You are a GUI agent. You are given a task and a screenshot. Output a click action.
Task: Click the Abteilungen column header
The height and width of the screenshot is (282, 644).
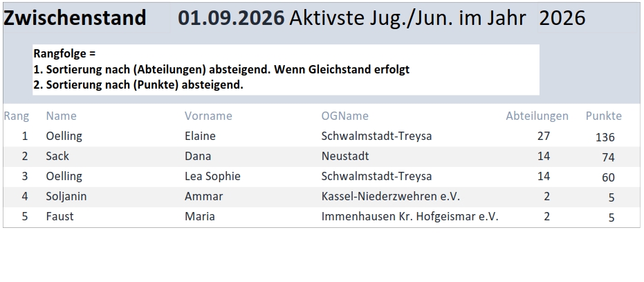(537, 116)
